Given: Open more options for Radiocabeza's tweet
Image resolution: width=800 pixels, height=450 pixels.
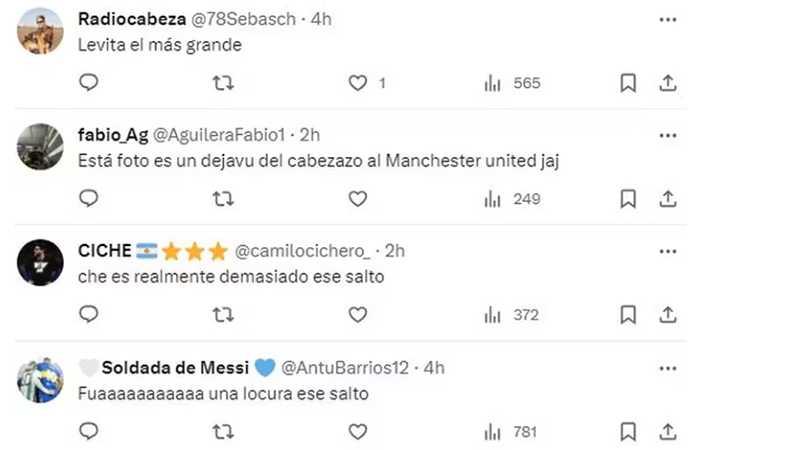Looking at the screenshot, I should [x=668, y=19].
